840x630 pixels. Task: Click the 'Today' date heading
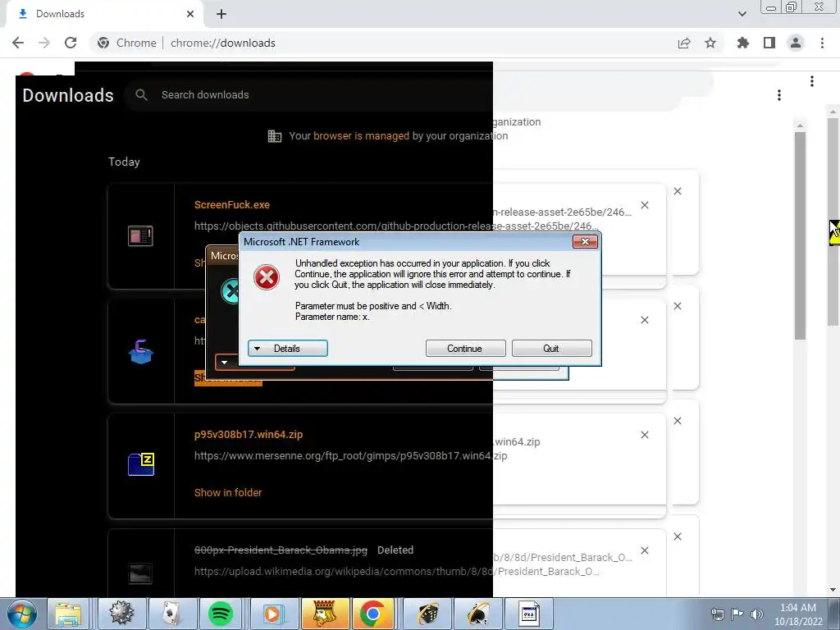point(124,162)
